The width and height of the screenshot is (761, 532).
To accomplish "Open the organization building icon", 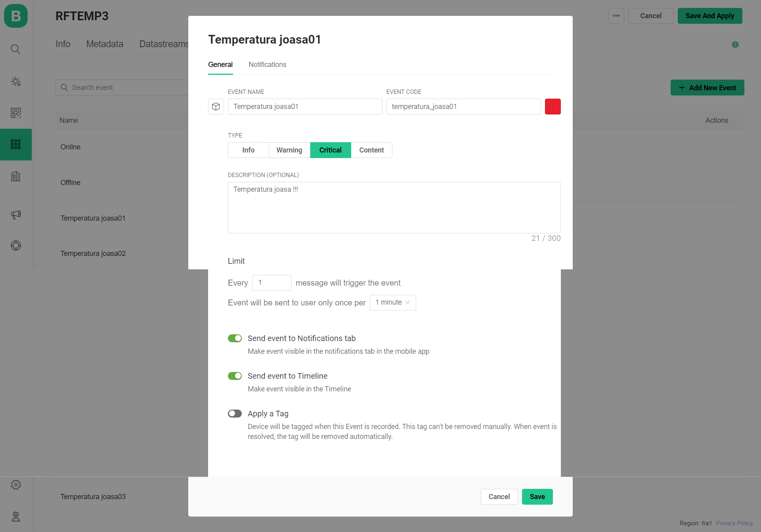I will point(15,176).
